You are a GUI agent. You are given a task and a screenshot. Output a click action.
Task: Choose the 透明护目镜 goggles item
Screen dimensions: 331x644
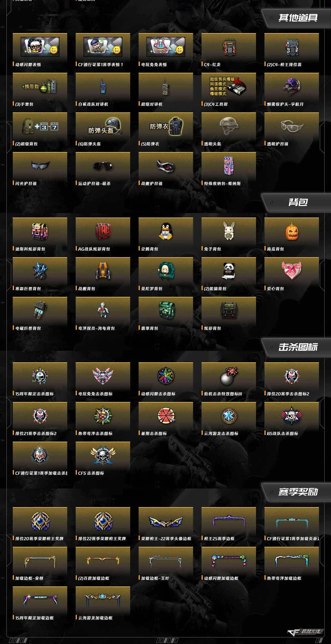[x=292, y=126]
